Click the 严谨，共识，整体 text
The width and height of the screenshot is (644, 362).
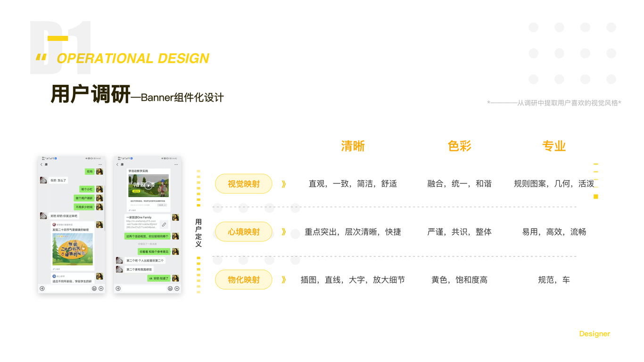[x=460, y=232]
